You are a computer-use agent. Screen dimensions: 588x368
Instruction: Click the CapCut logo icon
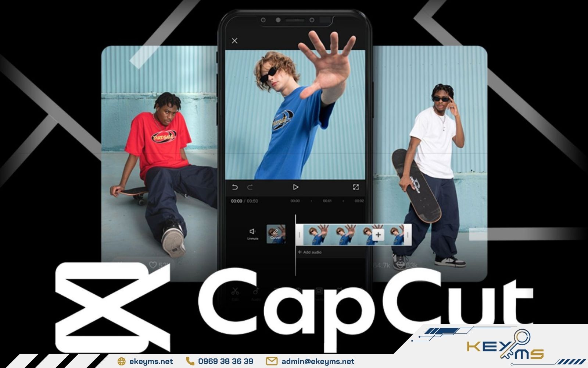[x=113, y=307]
